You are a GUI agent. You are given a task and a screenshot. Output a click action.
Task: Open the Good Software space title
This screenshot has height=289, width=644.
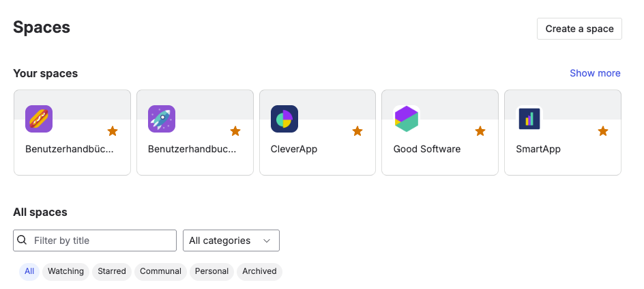(427, 149)
